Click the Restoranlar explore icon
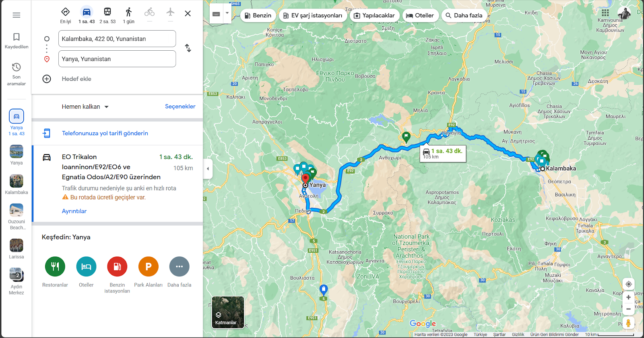Screen dimensions: 644x338 point(55,266)
